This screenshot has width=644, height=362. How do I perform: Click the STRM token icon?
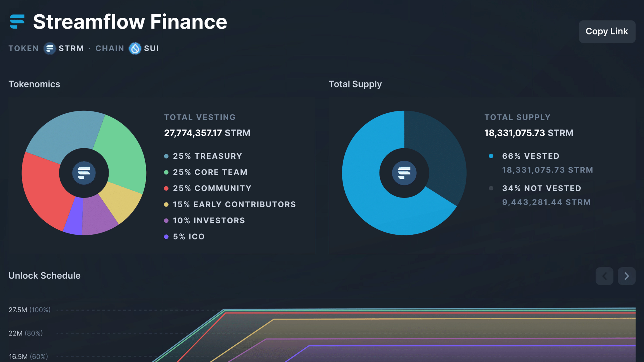(50, 48)
